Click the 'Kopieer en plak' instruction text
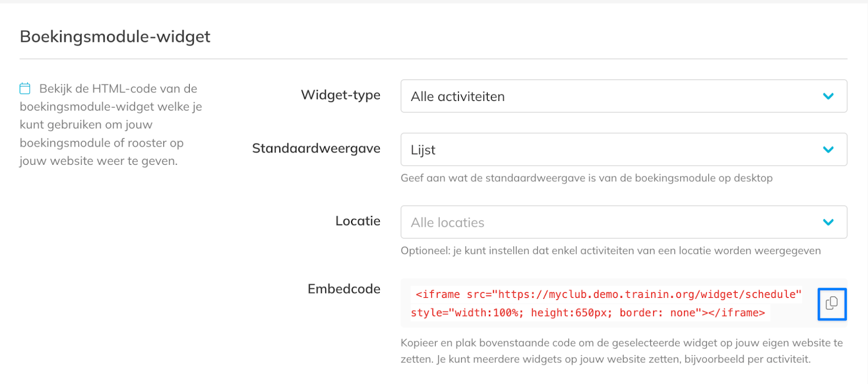The image size is (868, 384). click(621, 351)
